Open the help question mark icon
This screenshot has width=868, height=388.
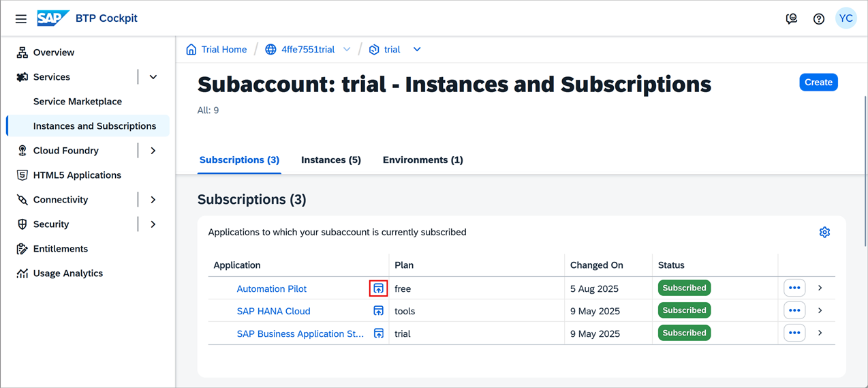(x=819, y=19)
